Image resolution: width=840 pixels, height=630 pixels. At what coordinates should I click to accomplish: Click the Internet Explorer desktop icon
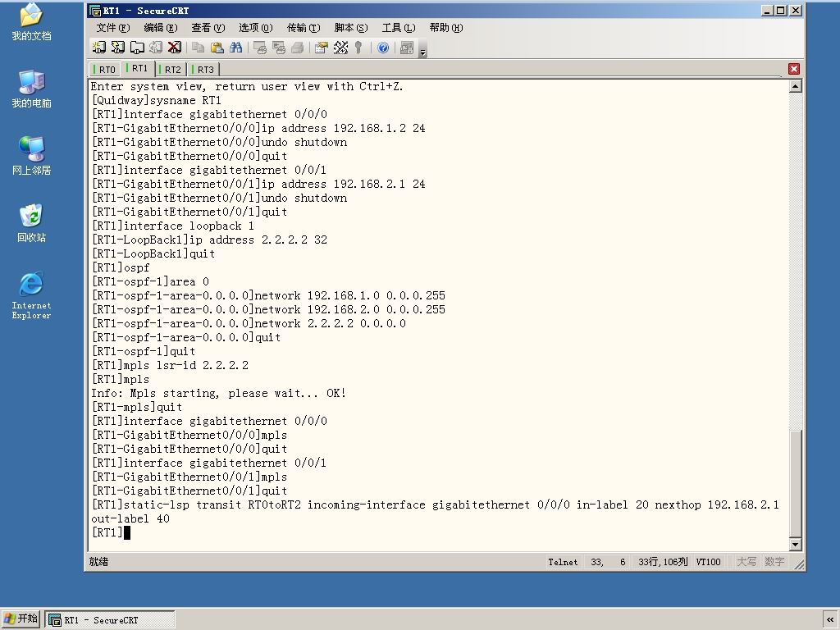32,295
